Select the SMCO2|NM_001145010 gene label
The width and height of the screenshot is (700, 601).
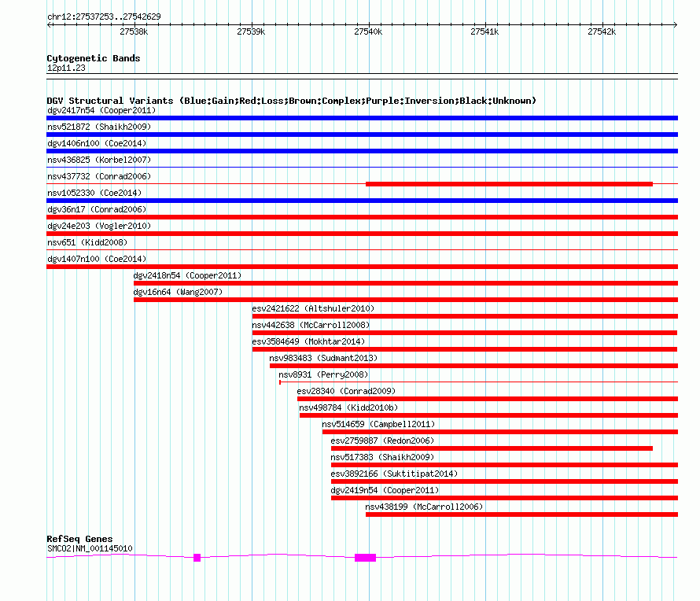pos(90,549)
